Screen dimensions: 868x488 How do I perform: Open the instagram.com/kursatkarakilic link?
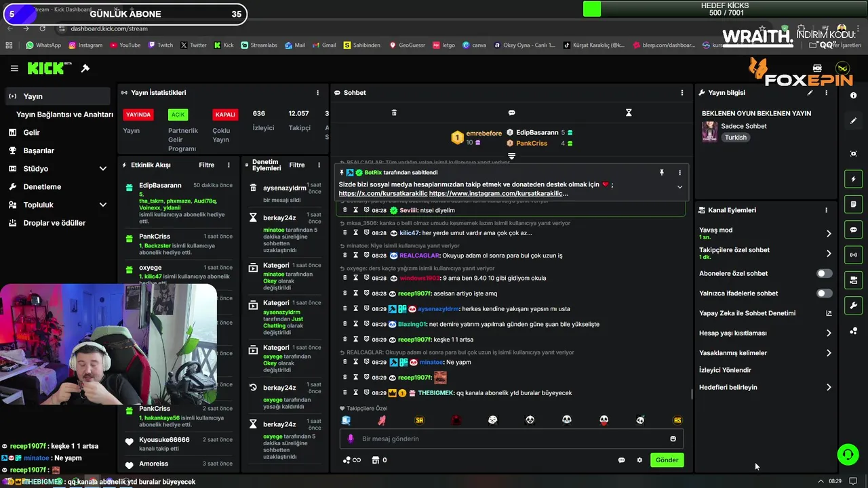point(498,194)
